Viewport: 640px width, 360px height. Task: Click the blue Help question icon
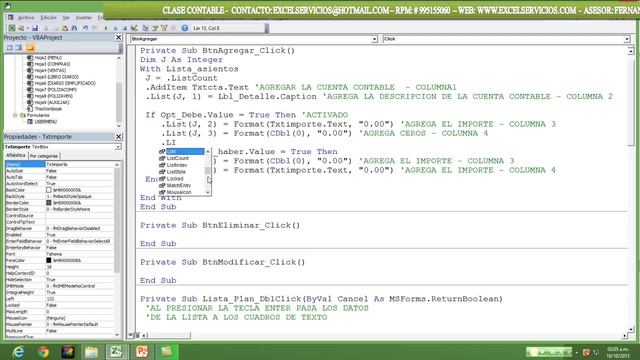point(185,28)
